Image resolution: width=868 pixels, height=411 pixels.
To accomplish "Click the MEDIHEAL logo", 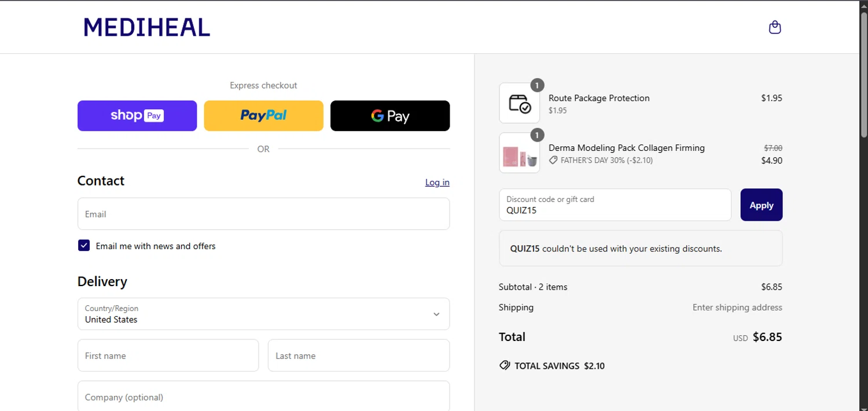I will tap(147, 27).
